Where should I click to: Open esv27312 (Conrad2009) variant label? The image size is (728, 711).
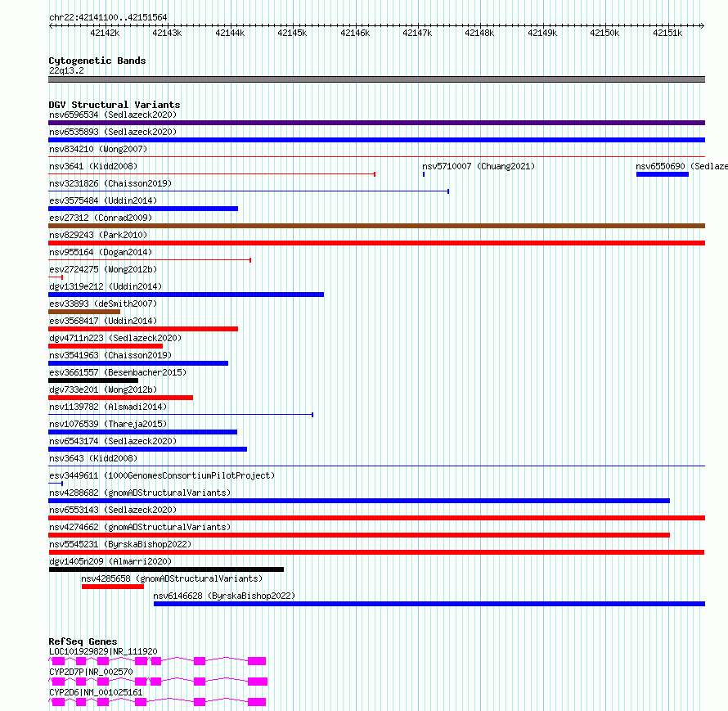pos(101,218)
